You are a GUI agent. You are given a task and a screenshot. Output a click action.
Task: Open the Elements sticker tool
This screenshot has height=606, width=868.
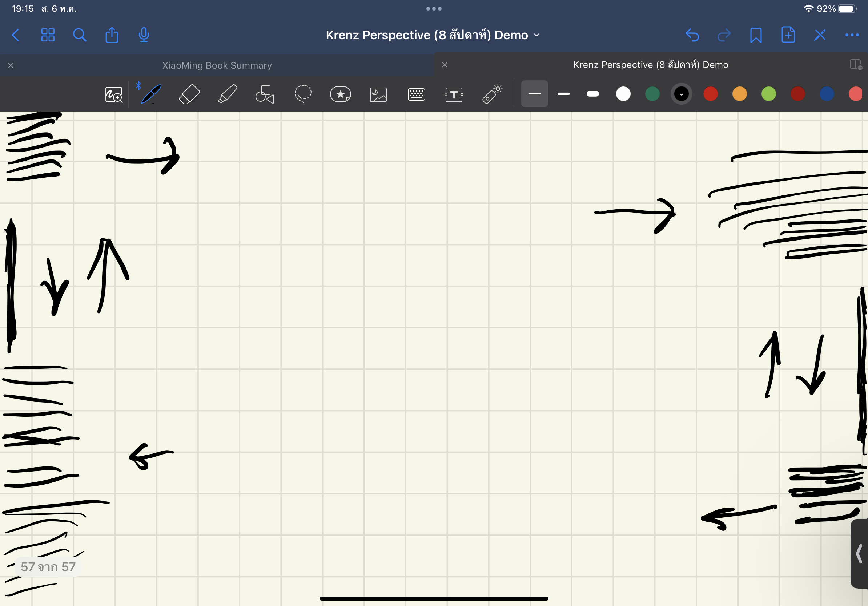(340, 94)
